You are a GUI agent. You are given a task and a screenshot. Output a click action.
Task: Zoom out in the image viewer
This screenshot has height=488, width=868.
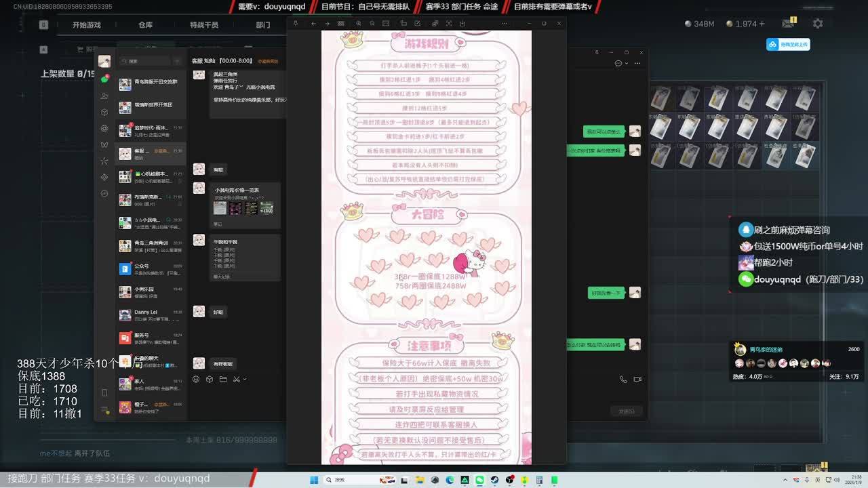[x=372, y=24]
